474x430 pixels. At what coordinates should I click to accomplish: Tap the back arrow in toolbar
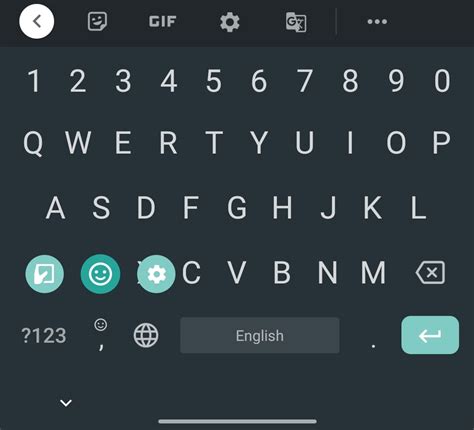(37, 22)
